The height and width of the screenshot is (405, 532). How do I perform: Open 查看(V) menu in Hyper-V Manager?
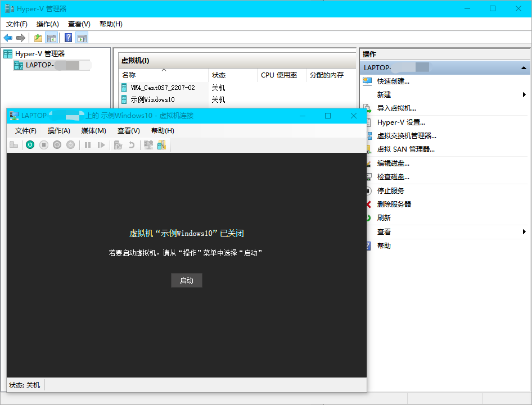click(x=79, y=24)
